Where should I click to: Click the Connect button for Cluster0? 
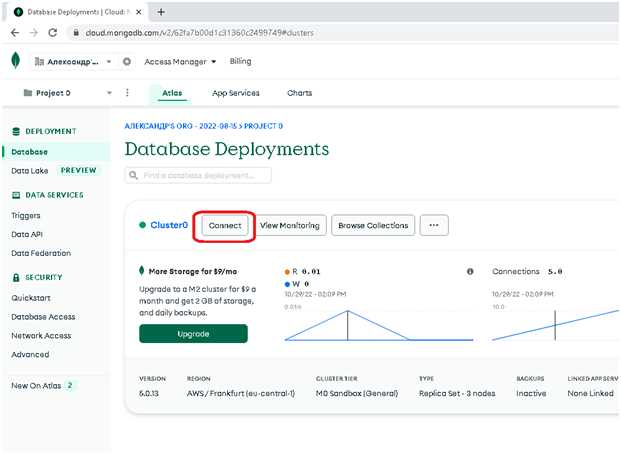(225, 225)
